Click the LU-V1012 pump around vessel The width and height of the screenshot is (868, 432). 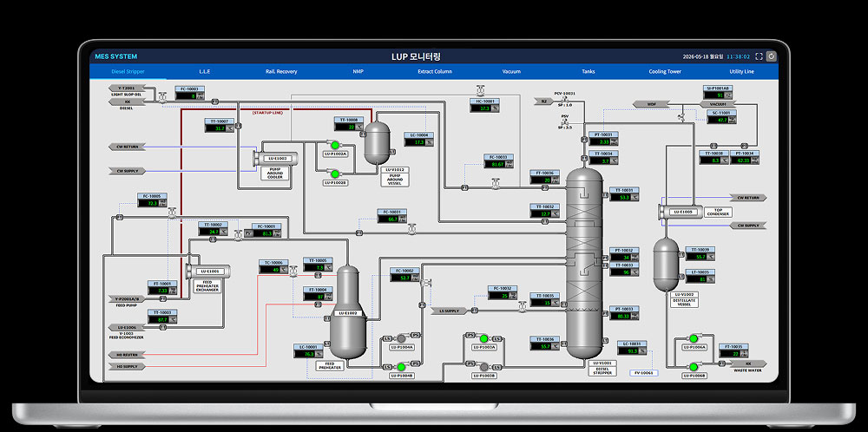pos(378,141)
